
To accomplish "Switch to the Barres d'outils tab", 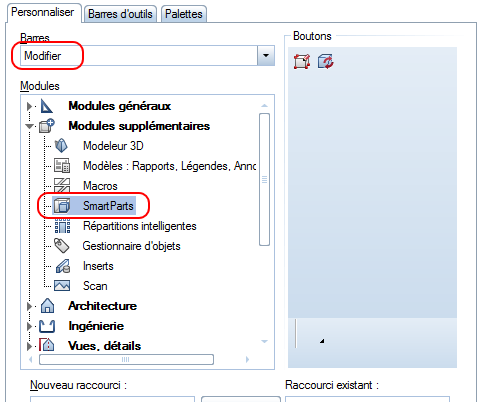I will pos(120,14).
